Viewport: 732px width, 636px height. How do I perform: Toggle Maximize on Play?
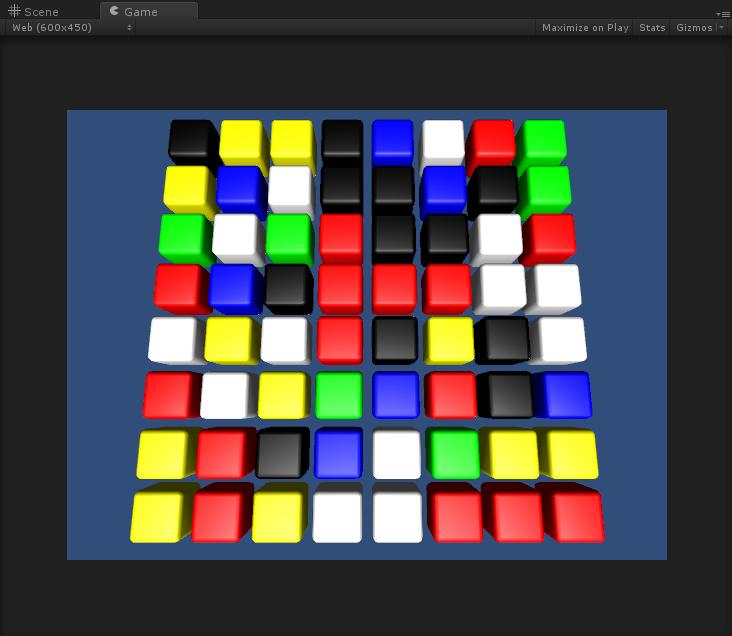click(x=585, y=28)
